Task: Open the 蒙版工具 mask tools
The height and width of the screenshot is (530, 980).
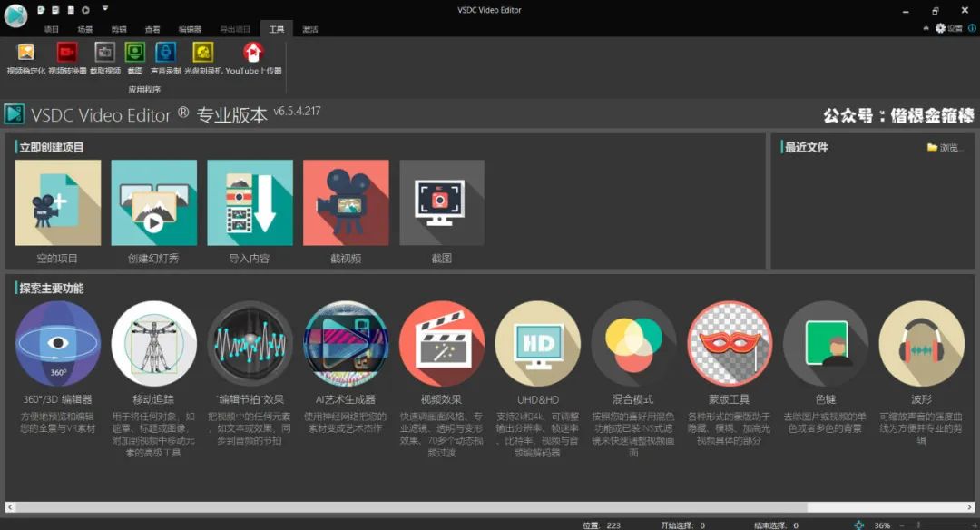Action: pos(730,343)
